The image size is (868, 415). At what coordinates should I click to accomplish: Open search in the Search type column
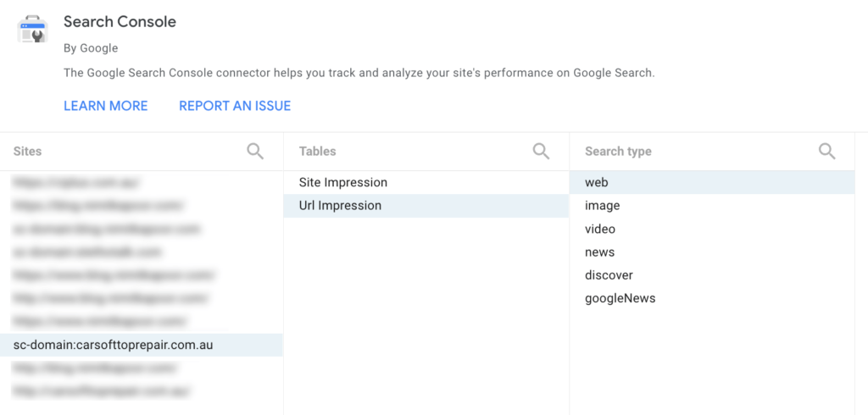(x=827, y=152)
